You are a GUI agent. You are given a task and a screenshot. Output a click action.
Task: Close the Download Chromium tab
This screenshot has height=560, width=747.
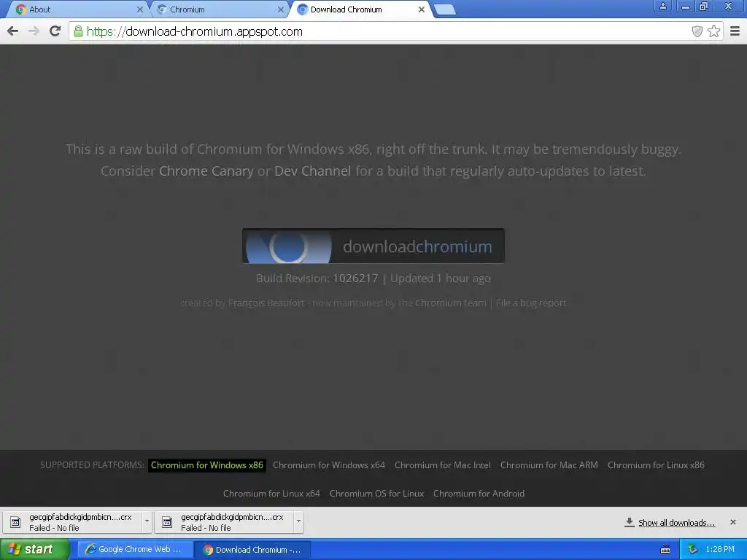coord(421,9)
